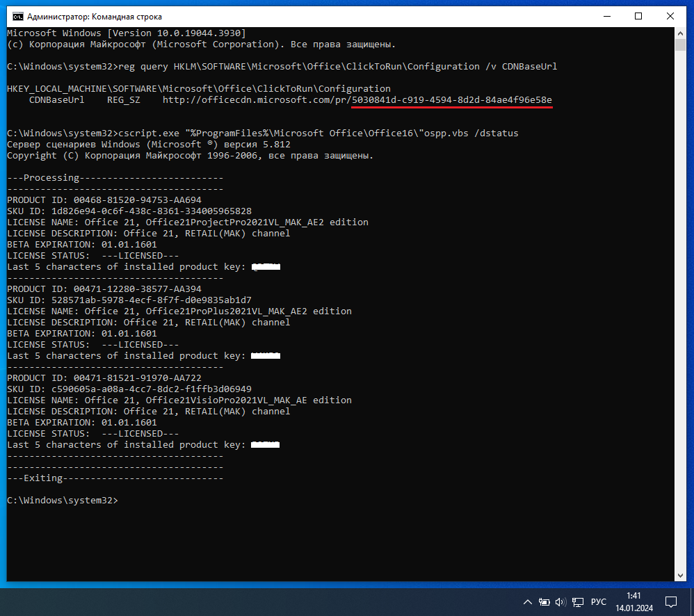Image resolution: width=694 pixels, height=616 pixels.
Task: Click the Command Prompt icon in title bar
Action: [17, 17]
